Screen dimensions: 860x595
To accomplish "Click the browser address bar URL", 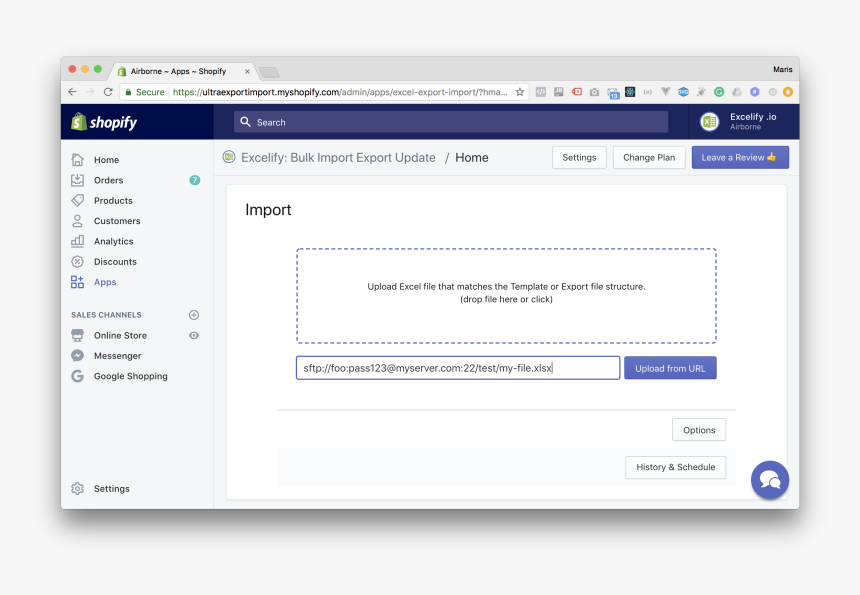I will pos(340,92).
